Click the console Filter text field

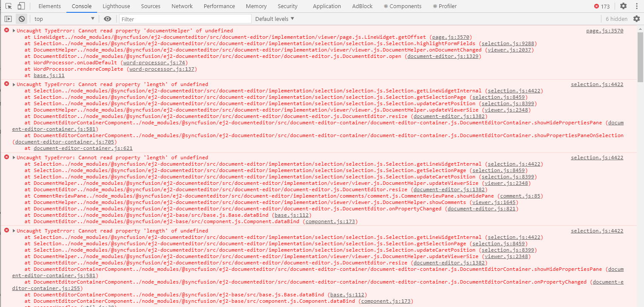185,19
